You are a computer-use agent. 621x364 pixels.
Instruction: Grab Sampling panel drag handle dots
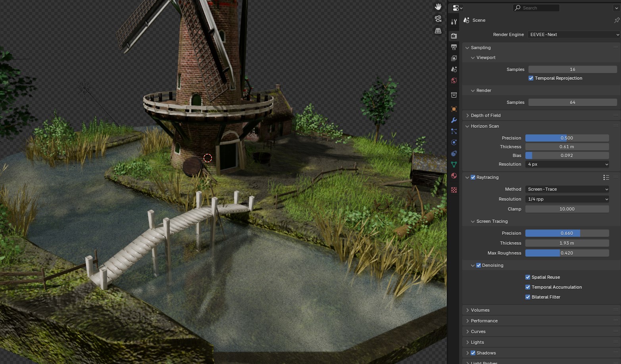(x=616, y=48)
